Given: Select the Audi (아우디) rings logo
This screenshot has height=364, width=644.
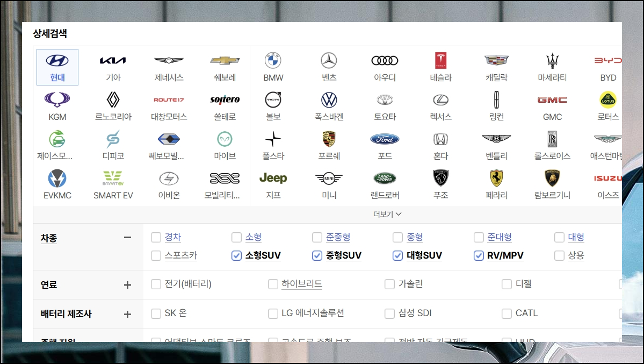Looking at the screenshot, I should [x=385, y=61].
